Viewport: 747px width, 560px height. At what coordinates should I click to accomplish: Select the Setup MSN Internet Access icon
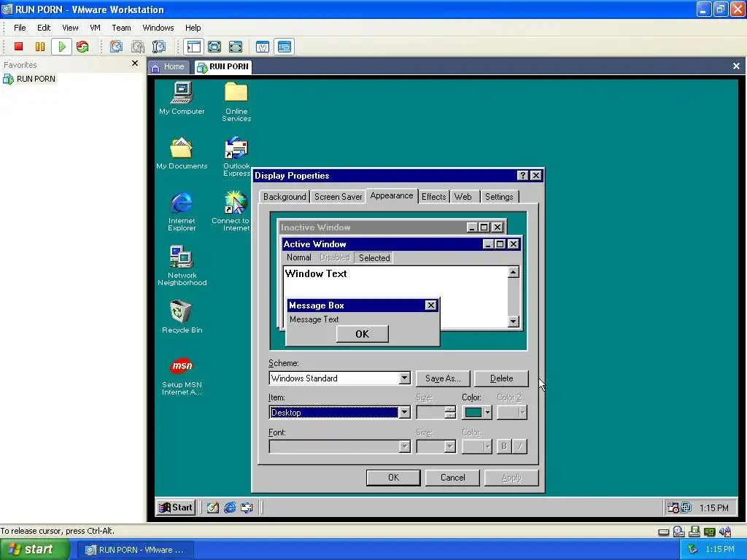click(182, 376)
